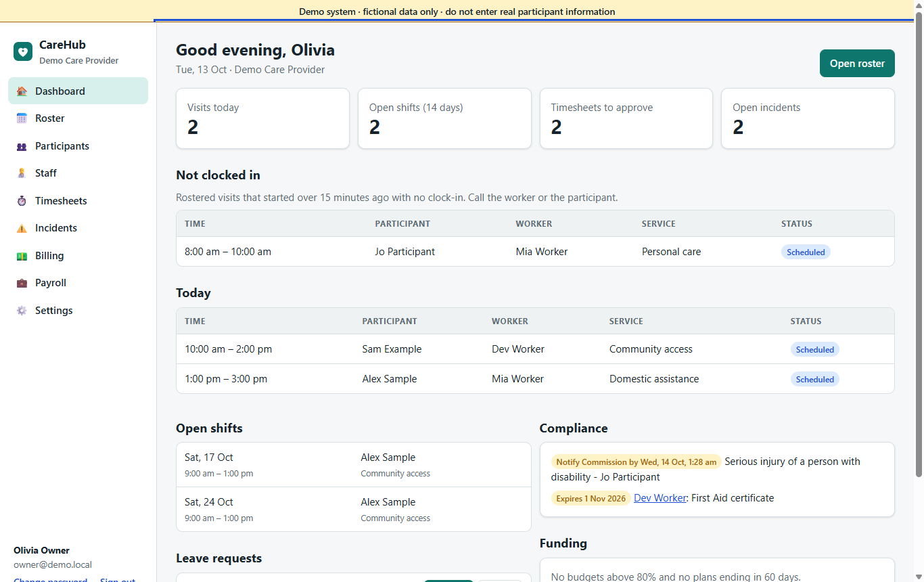
Task: Click the Settings gear icon
Action: click(x=22, y=311)
